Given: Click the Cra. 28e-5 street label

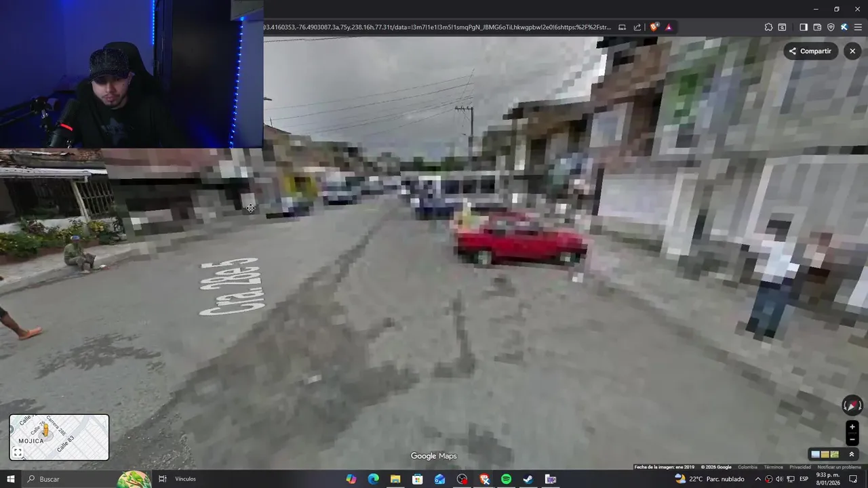Looking at the screenshot, I should click(229, 286).
